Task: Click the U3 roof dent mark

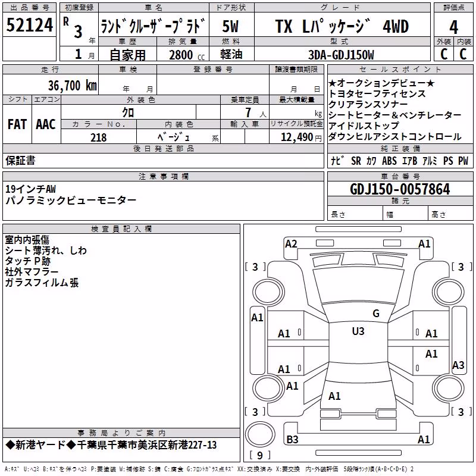Action: pos(358,331)
